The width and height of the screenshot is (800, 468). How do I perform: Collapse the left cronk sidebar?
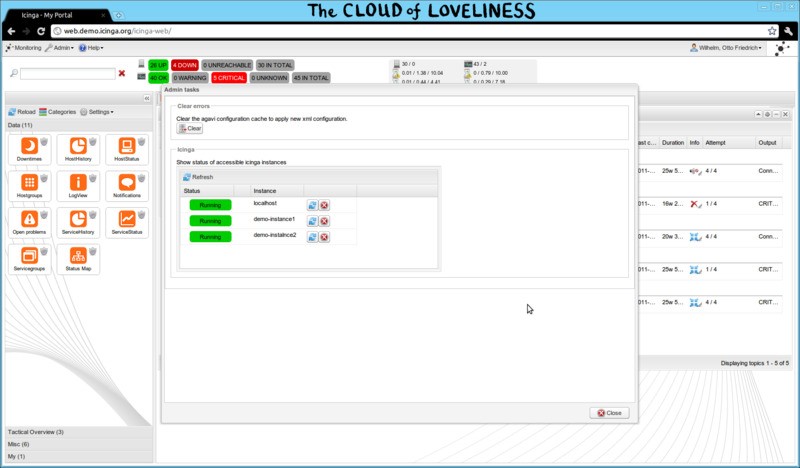coord(147,98)
